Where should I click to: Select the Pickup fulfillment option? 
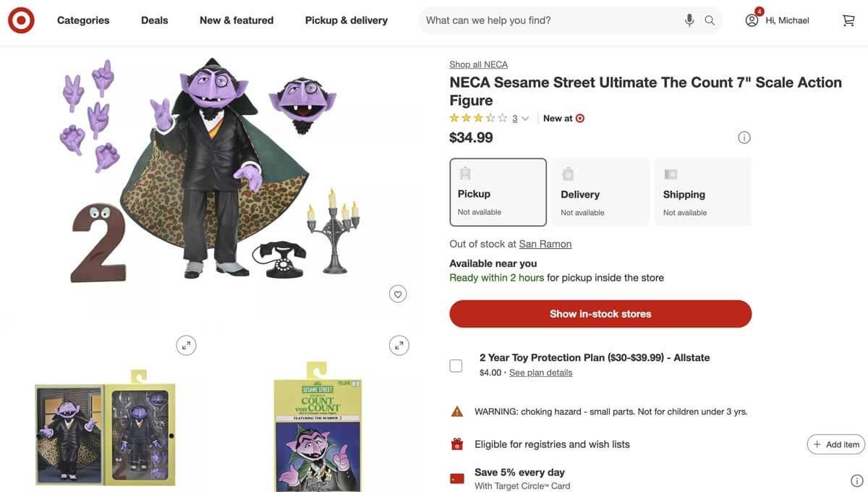(x=498, y=191)
